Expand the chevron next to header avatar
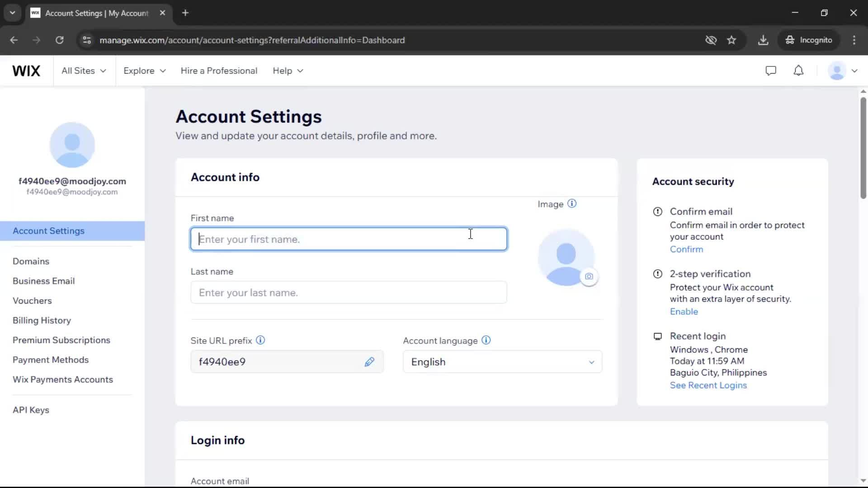Viewport: 868px width, 488px height. (x=854, y=71)
